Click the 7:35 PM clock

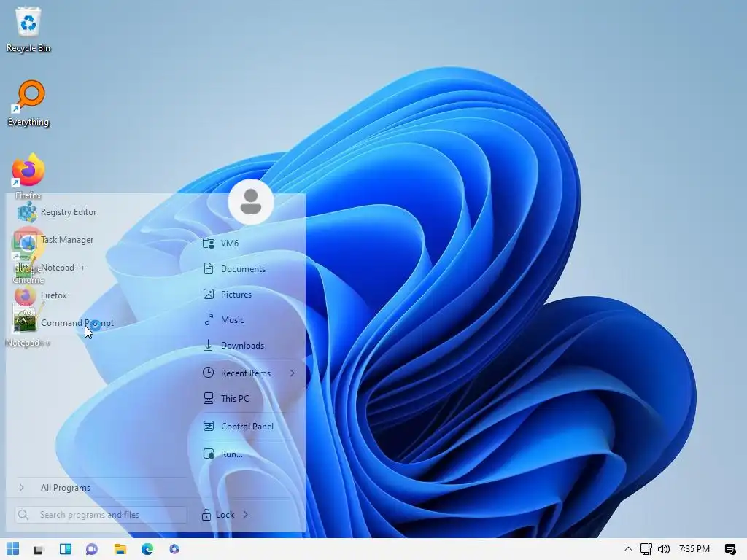694,549
